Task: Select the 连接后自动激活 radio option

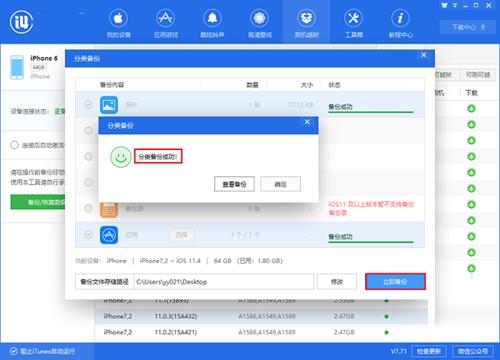Action: (14, 145)
